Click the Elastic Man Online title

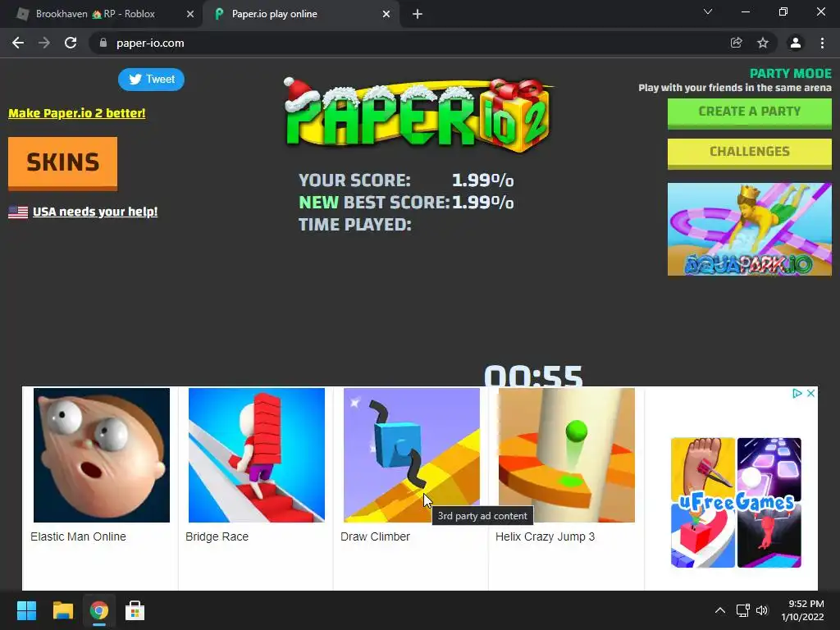pos(78,536)
